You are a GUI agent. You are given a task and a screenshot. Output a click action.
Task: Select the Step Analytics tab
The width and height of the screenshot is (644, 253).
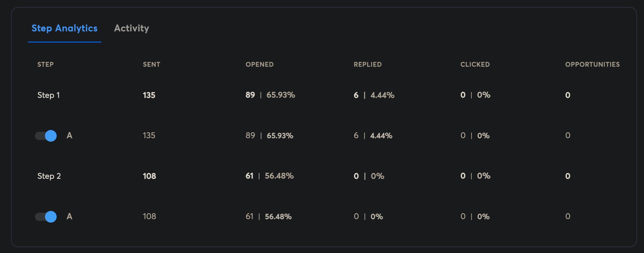point(64,28)
